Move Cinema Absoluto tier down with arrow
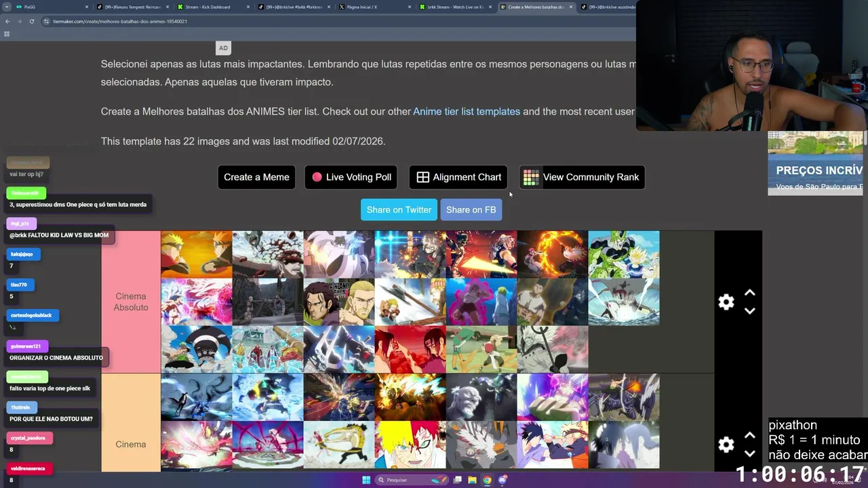 point(750,311)
